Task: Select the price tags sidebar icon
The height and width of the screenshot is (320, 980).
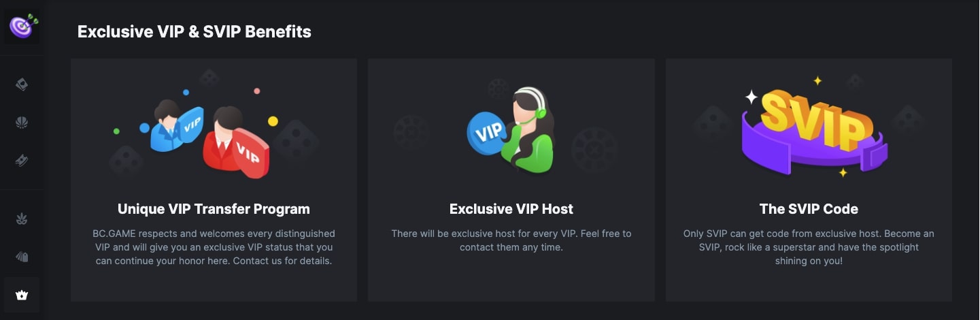Action: (22, 257)
